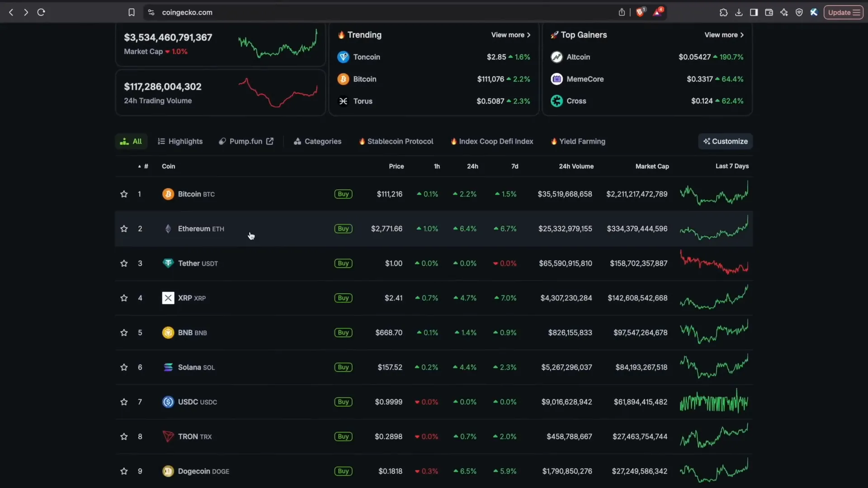Click the browser forward arrow
868x488 pixels.
(x=26, y=12)
